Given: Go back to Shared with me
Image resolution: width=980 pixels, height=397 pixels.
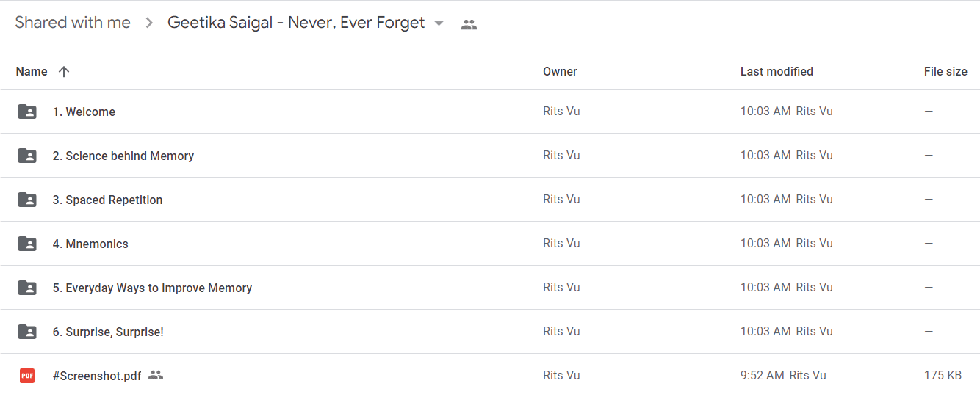Looking at the screenshot, I should click(x=73, y=23).
